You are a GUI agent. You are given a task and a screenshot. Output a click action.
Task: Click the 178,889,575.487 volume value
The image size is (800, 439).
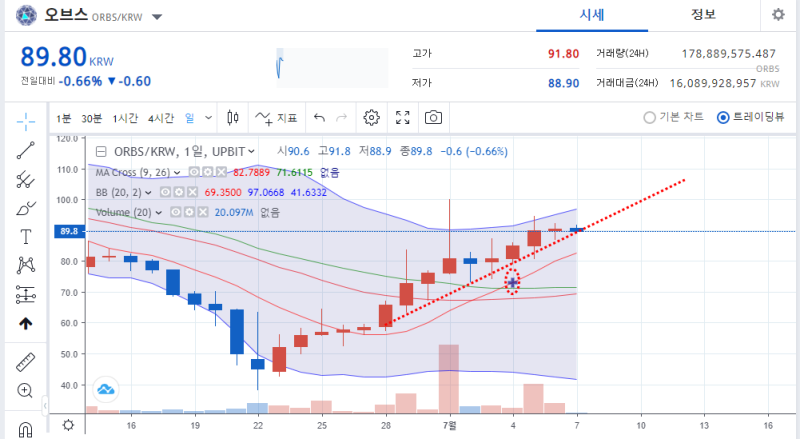[729, 54]
